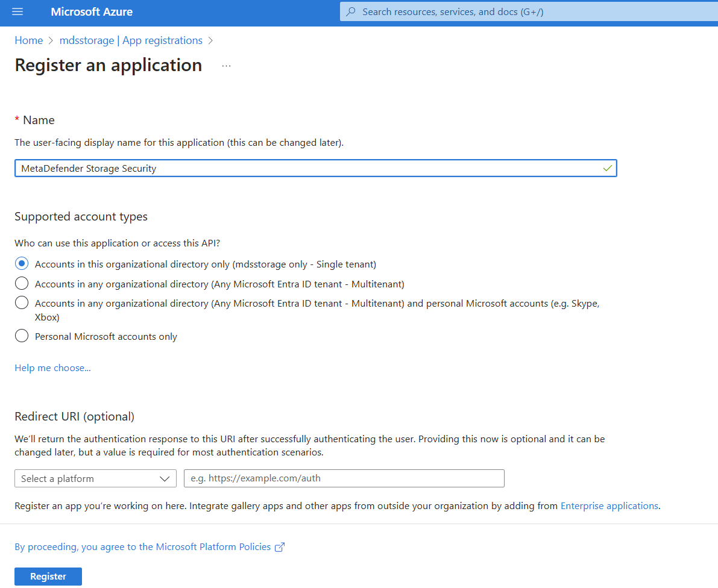Select Multitenant and personal accounts radio
This screenshot has height=588, width=718.
(22, 303)
